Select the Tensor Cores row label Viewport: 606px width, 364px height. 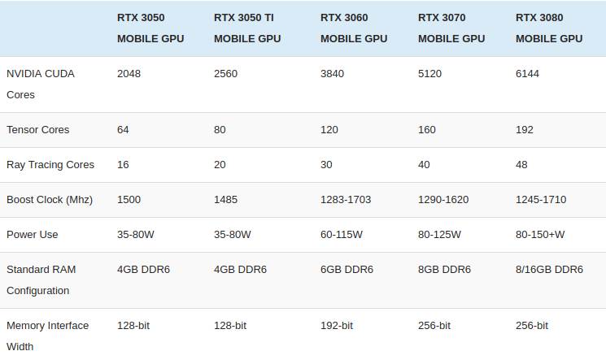click(x=38, y=130)
